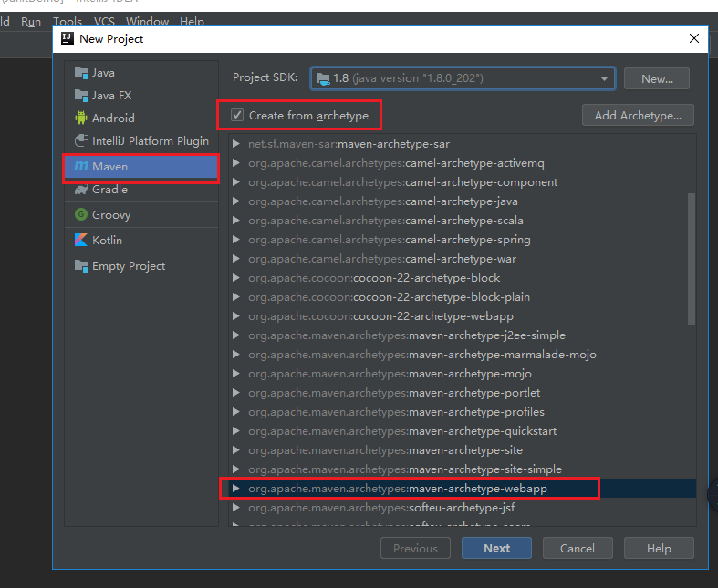Open the Project SDK dropdown arrow
Image resolution: width=718 pixels, height=588 pixels.
click(x=604, y=78)
